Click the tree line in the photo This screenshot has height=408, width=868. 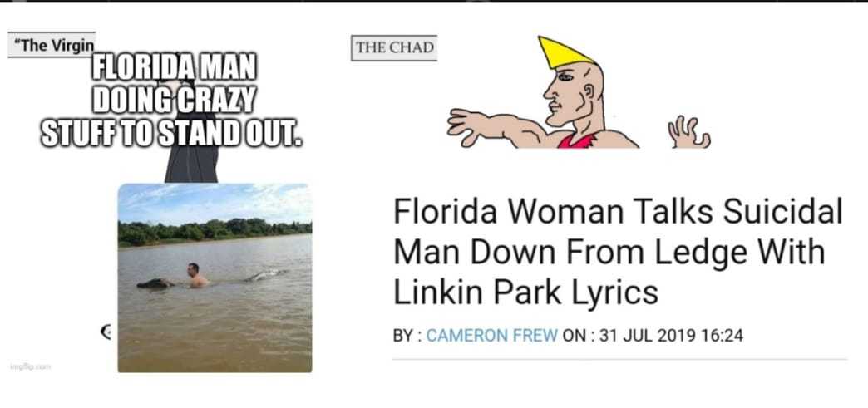point(215,232)
